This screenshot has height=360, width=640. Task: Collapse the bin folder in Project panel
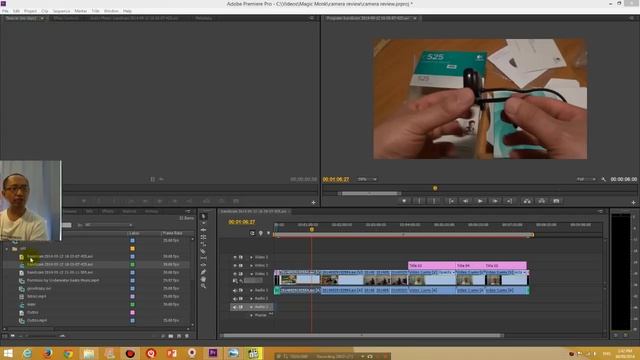click(x=7, y=249)
